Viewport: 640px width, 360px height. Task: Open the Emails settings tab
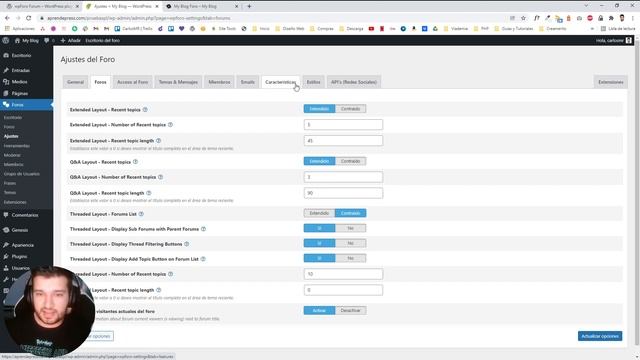(248, 82)
